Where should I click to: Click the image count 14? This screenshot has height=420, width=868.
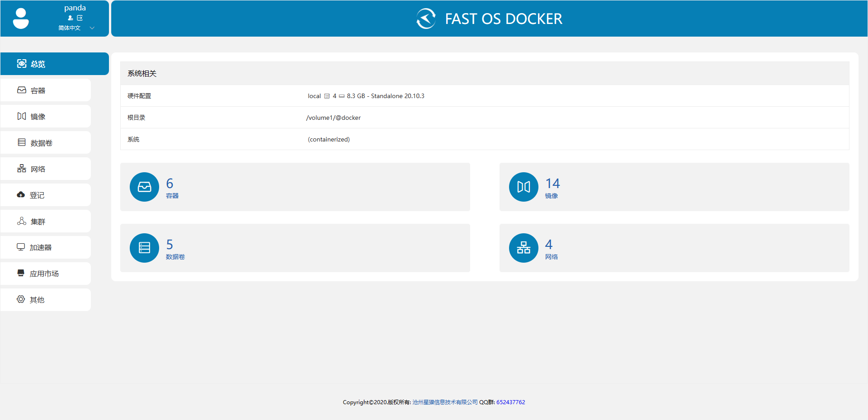552,184
